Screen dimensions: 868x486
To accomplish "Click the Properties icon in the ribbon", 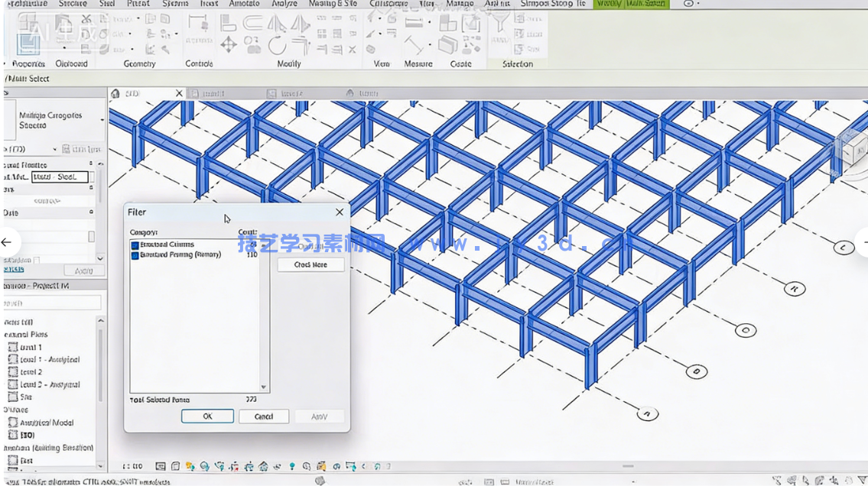I will coord(28,43).
